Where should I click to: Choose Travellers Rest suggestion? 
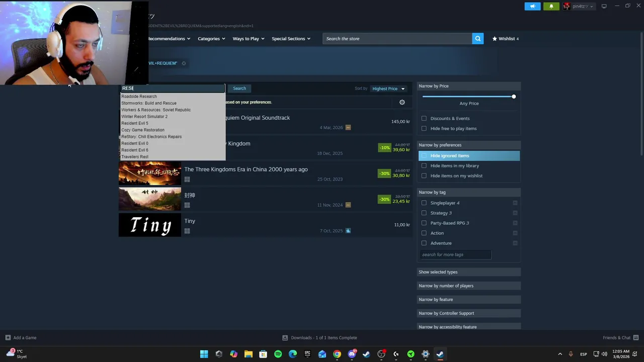pyautogui.click(x=135, y=157)
